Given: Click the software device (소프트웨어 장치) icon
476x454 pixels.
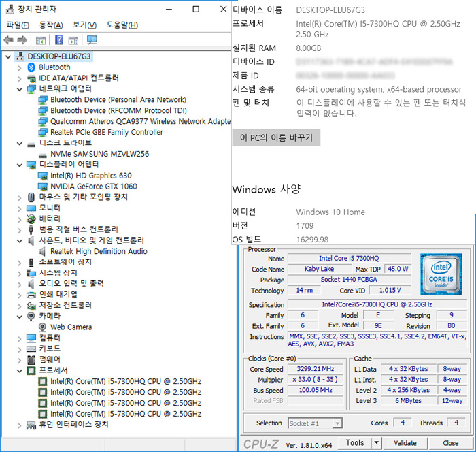Looking at the screenshot, I should 31,263.
